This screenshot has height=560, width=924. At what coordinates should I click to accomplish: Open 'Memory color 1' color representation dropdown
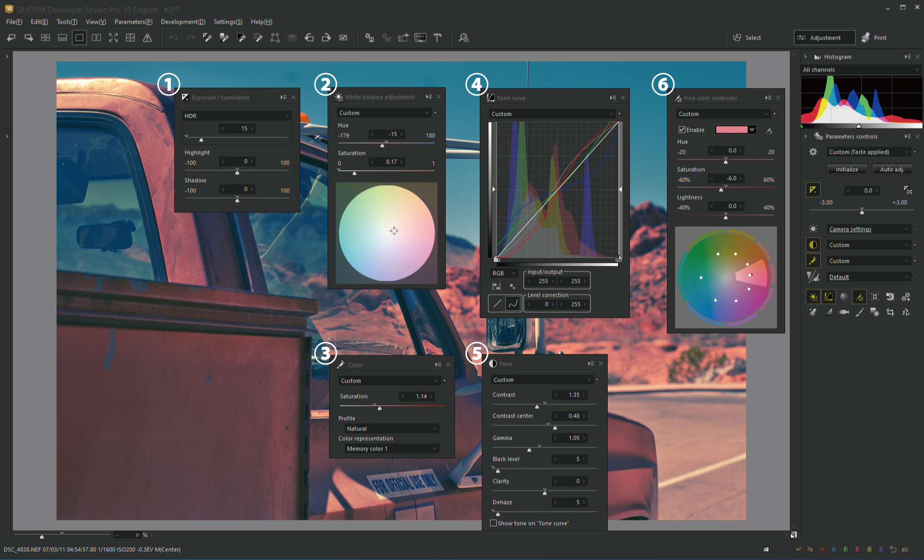click(x=392, y=448)
